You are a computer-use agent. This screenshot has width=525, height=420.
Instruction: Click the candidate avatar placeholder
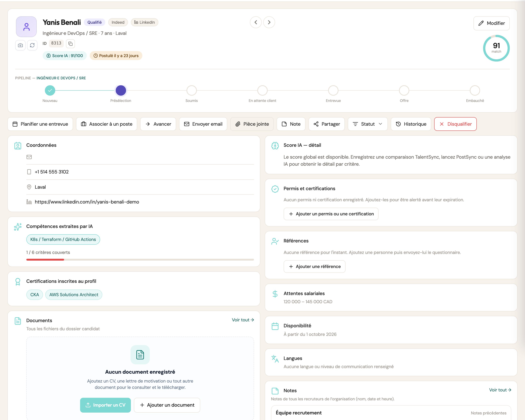pos(26,27)
